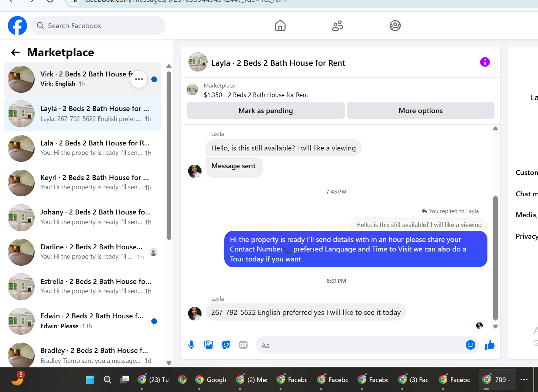Click the seen-by avatar on Darline row
Viewport: 538px width, 392px height.
click(x=153, y=252)
